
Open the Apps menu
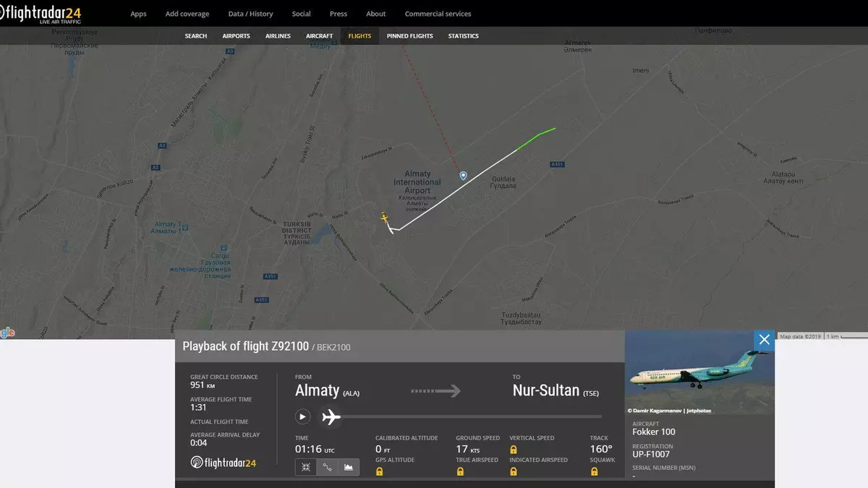138,14
